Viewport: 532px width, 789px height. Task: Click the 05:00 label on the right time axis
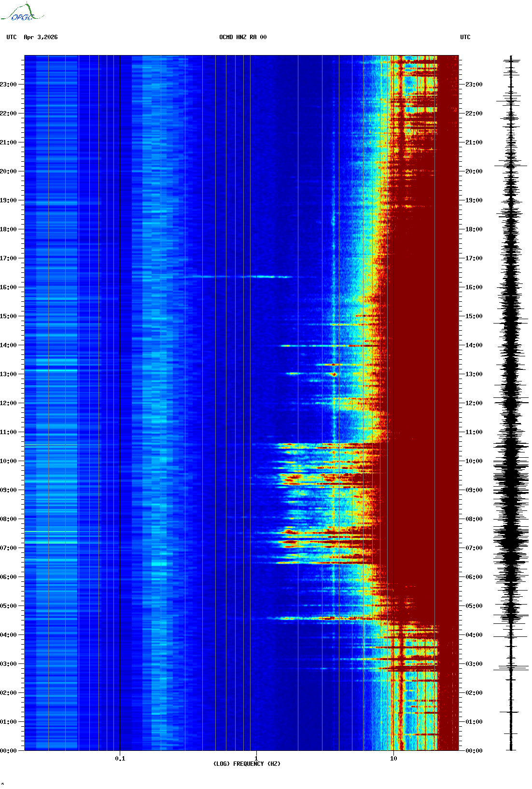pos(474,606)
